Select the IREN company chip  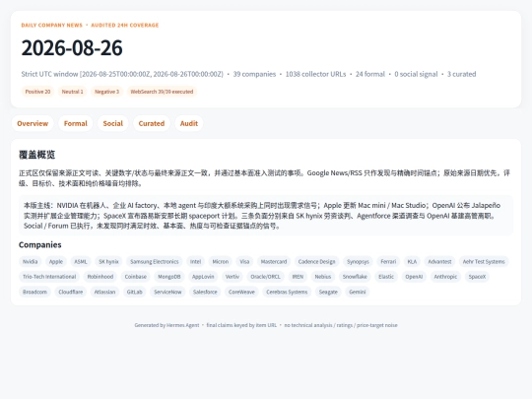[x=298, y=277]
